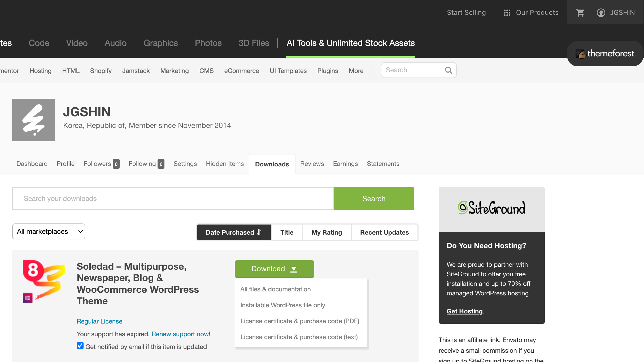Sort by Date Purchased toggle

(234, 232)
